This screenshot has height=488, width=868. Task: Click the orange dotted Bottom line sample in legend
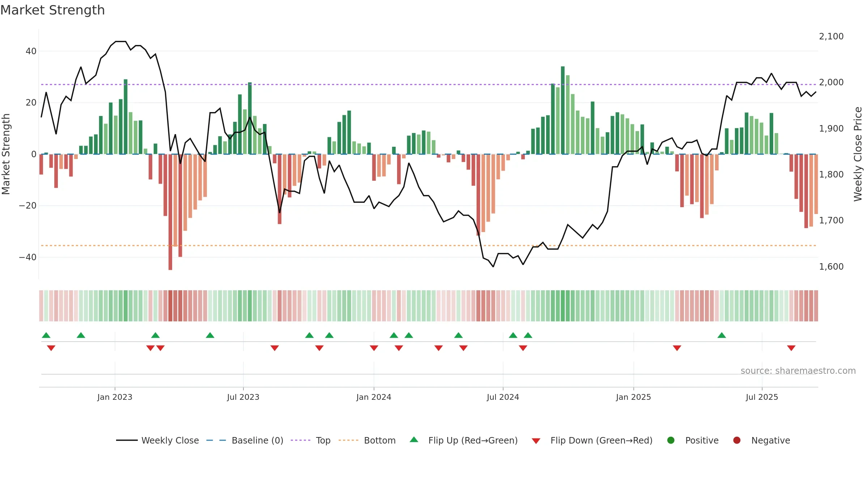(x=348, y=440)
